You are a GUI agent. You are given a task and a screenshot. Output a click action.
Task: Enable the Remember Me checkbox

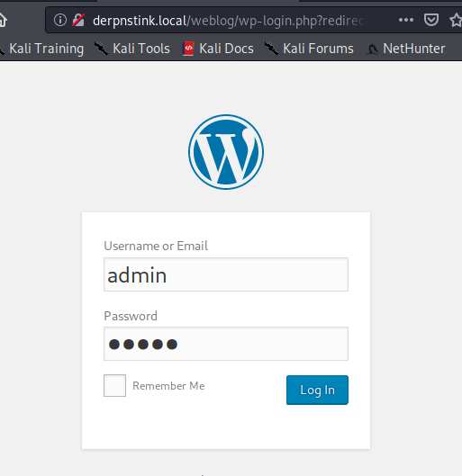click(114, 385)
